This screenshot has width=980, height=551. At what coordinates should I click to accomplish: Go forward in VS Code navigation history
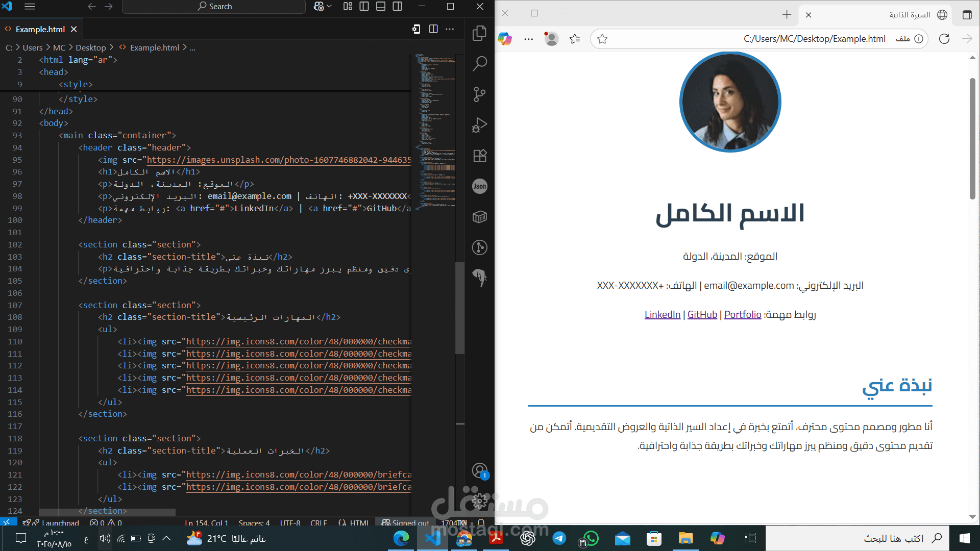pos(109,7)
